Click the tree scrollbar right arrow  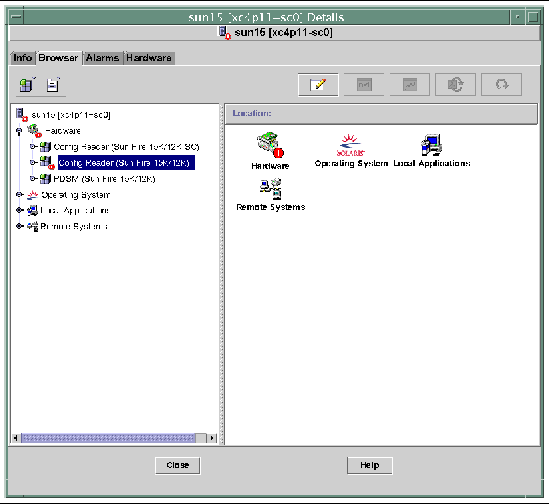pos(212,438)
